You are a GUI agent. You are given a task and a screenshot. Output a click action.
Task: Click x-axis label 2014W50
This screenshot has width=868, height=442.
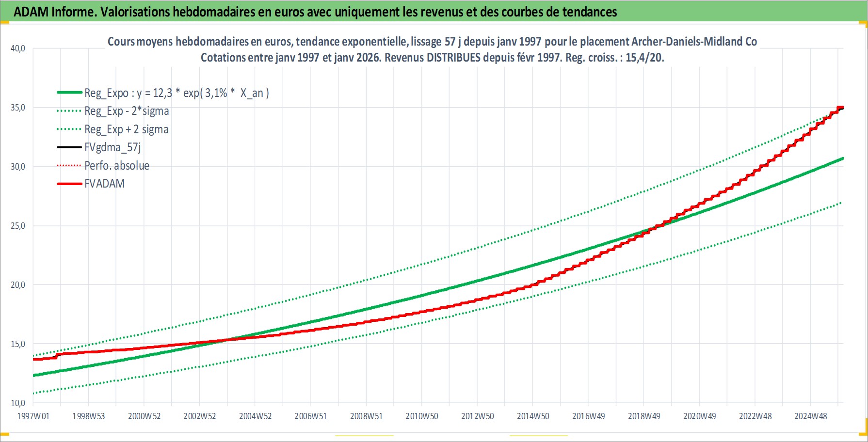[x=533, y=416]
